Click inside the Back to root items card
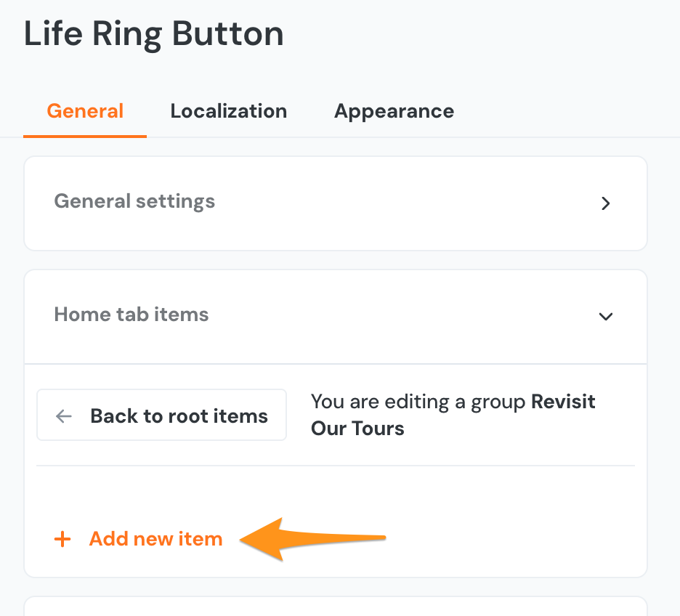The image size is (680, 616). tap(161, 415)
